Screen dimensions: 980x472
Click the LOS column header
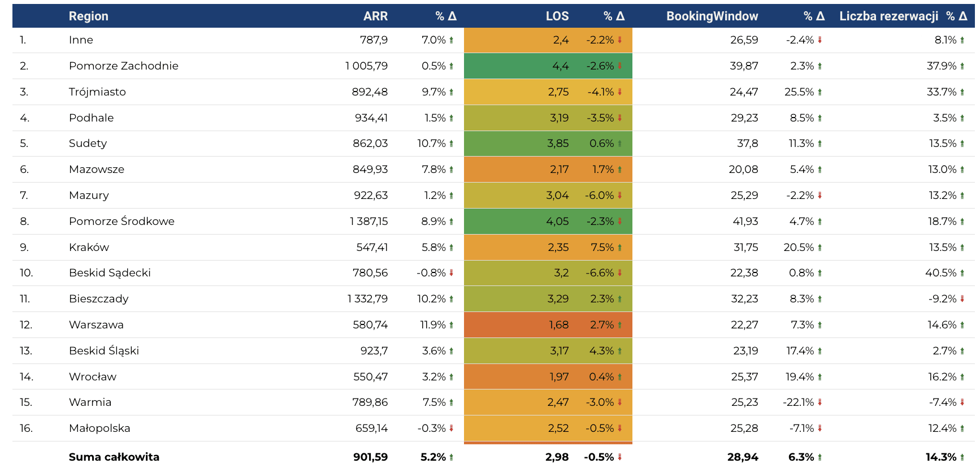(557, 16)
